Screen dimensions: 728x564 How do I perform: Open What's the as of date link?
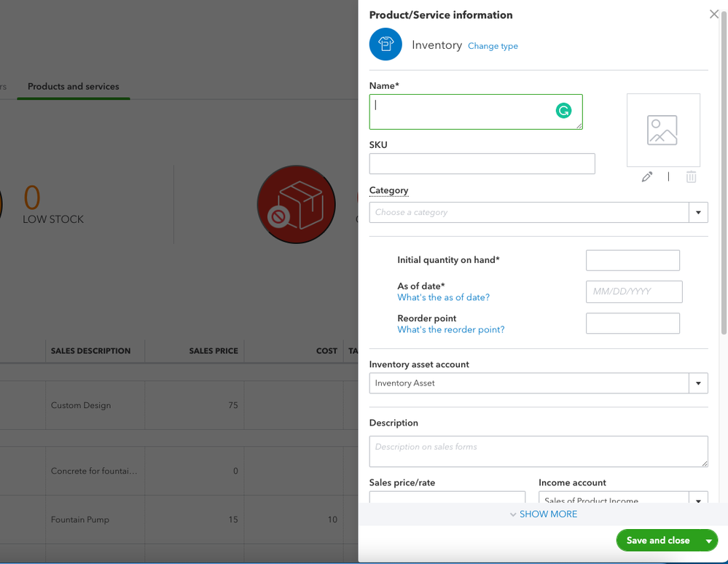(443, 297)
